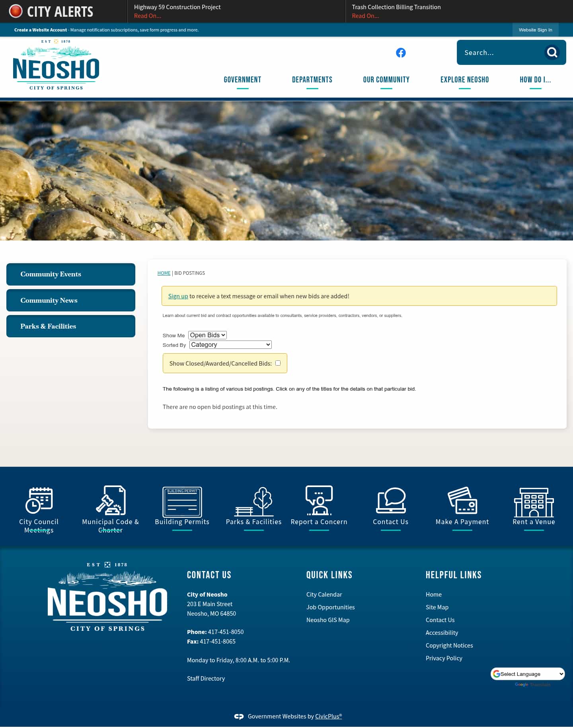Open the Report a Concern icon
This screenshot has width=573, height=728.
pos(319,500)
